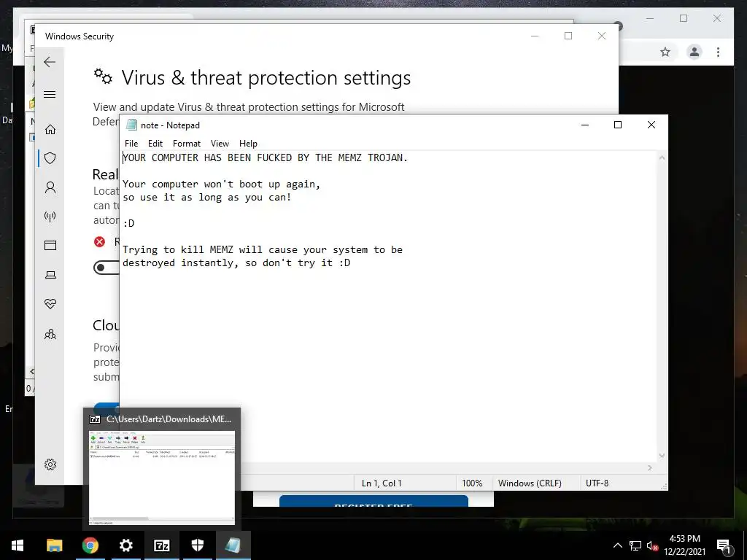
Task: Open File Explorer from taskbar
Action: [x=54, y=545]
